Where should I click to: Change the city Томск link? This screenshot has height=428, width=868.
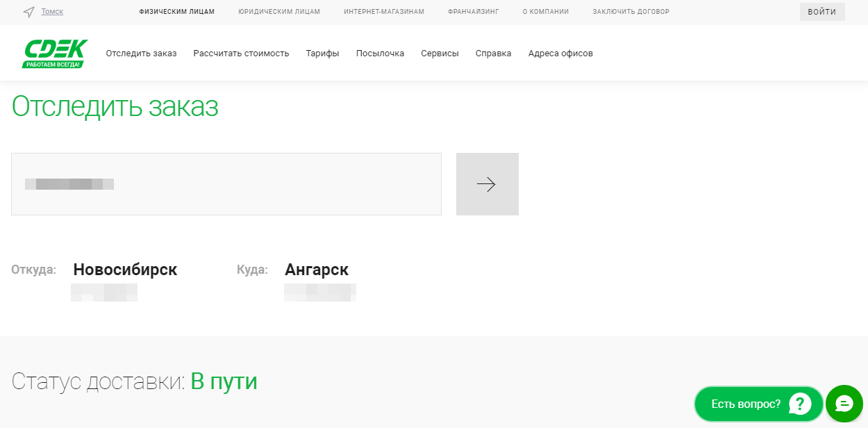click(52, 12)
